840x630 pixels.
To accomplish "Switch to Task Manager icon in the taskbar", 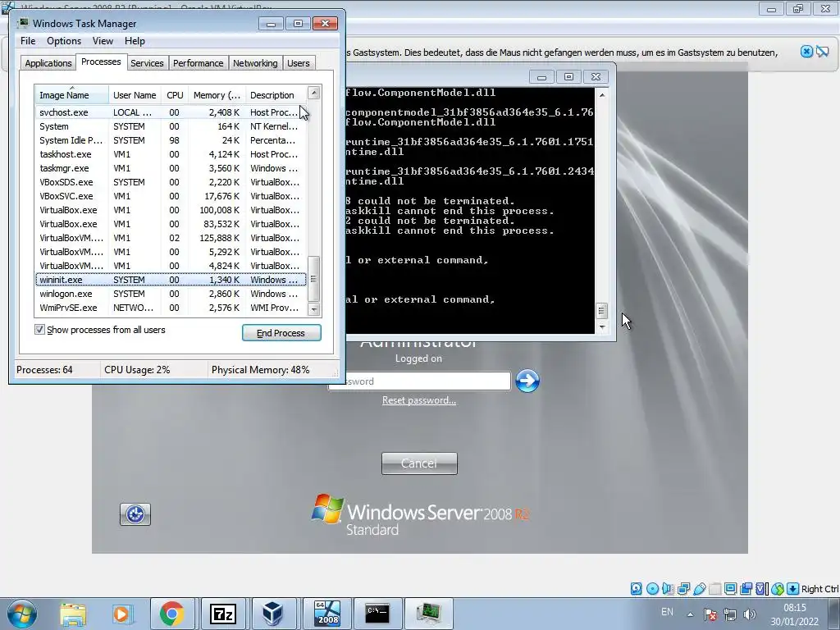I will pyautogui.click(x=428, y=614).
